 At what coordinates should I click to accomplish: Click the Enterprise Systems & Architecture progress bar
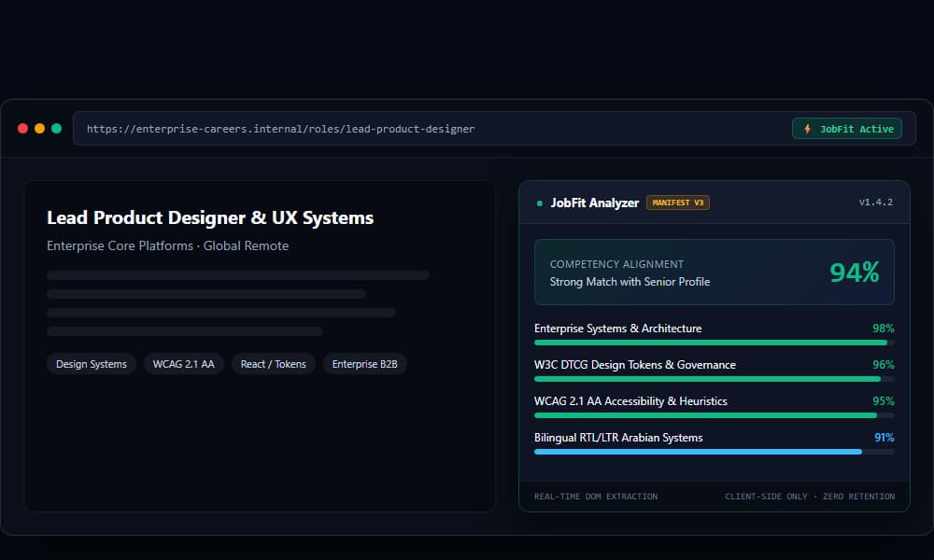(715, 343)
